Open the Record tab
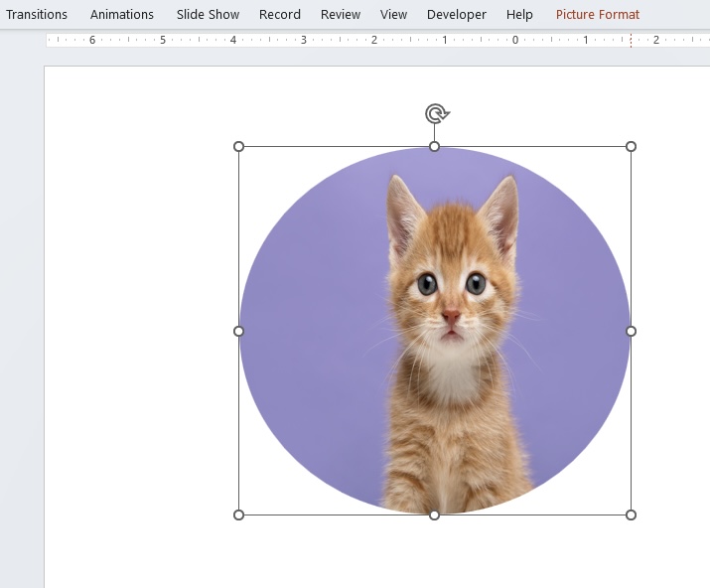Viewport: 710px width, 588px height. pyautogui.click(x=280, y=15)
